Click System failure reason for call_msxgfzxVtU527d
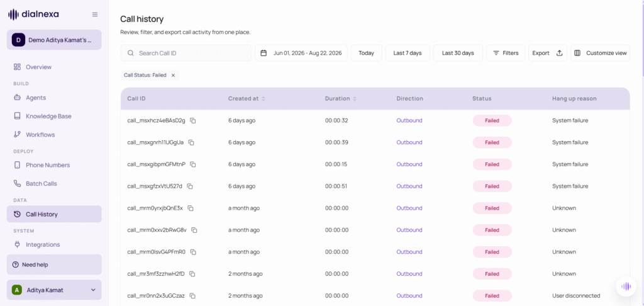 570,186
